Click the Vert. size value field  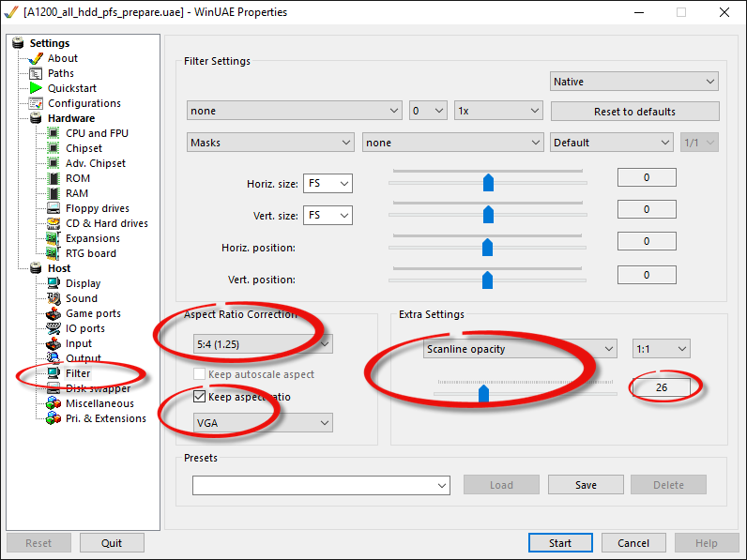647,209
